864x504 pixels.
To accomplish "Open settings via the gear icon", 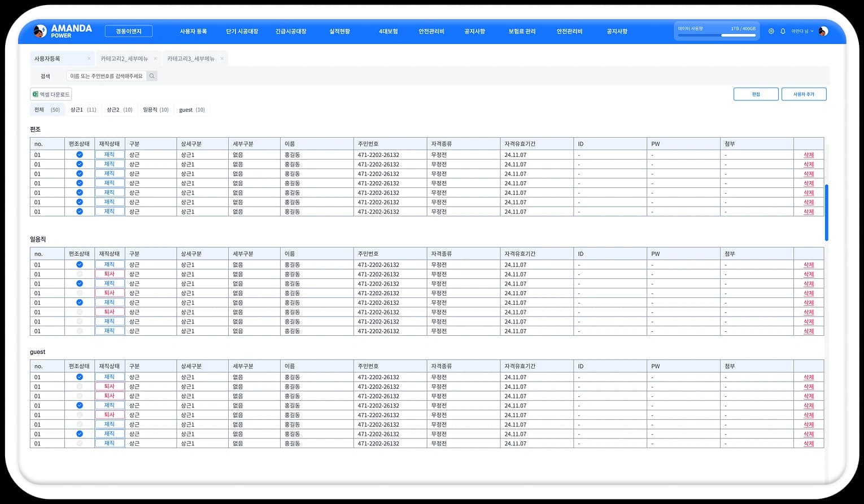I will (x=771, y=32).
